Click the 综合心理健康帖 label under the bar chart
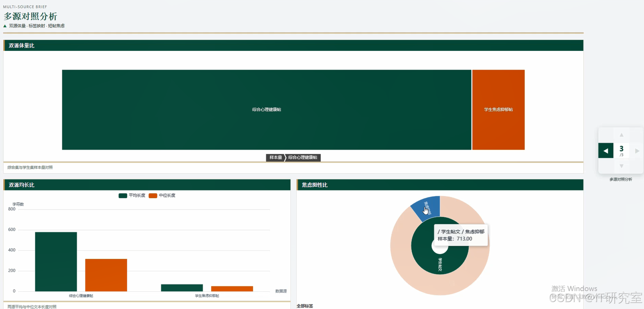The height and width of the screenshot is (309, 644). 81,296
